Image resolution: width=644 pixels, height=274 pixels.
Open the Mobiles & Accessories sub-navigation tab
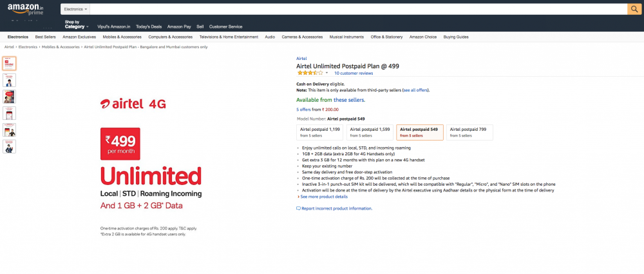[x=122, y=37]
